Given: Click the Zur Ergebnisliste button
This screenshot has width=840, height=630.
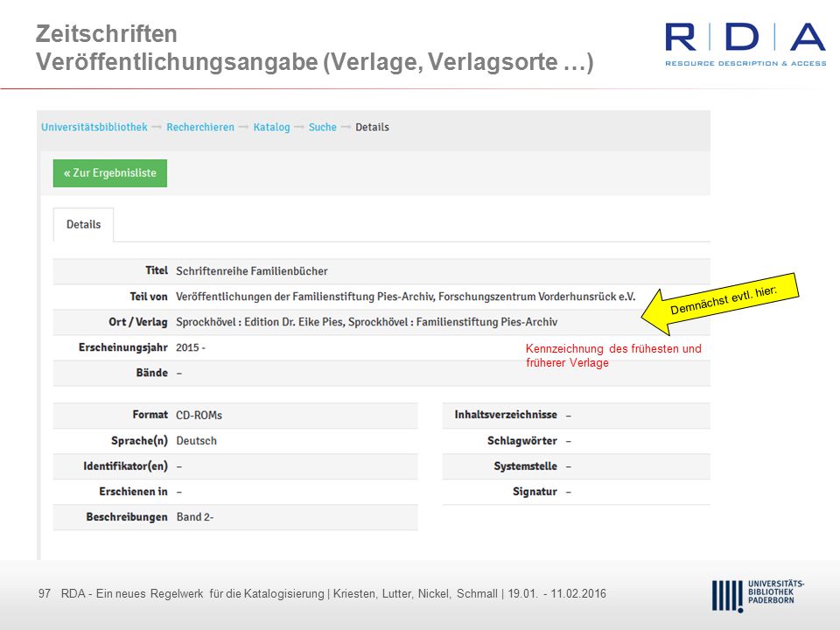Looking at the screenshot, I should (110, 173).
